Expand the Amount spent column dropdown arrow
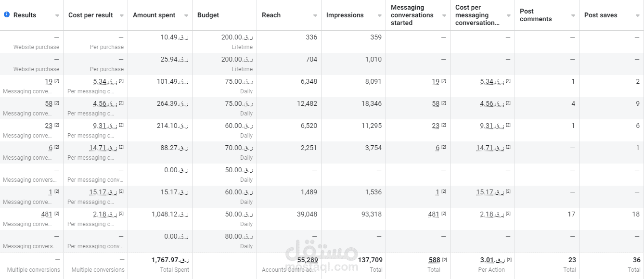644x279 pixels. (x=186, y=15)
